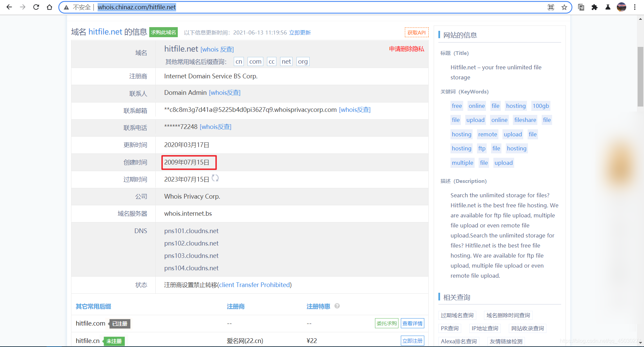This screenshot has height=347, width=644.
Task: Select the com suffix option
Action: [x=255, y=61]
